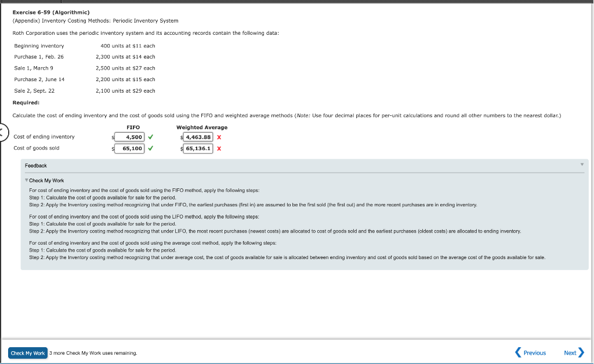Select the Next chevron icon
This screenshot has width=594, height=364.
pos(580,352)
